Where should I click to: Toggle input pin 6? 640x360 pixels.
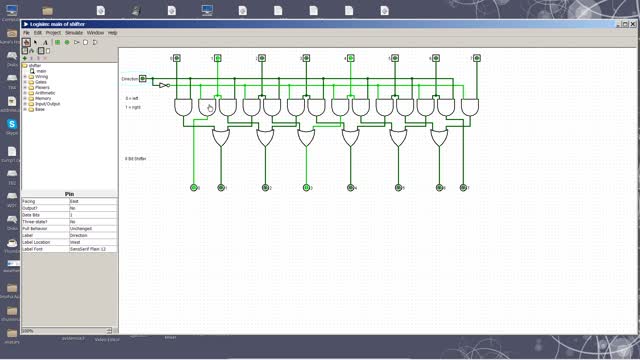(x=436, y=58)
